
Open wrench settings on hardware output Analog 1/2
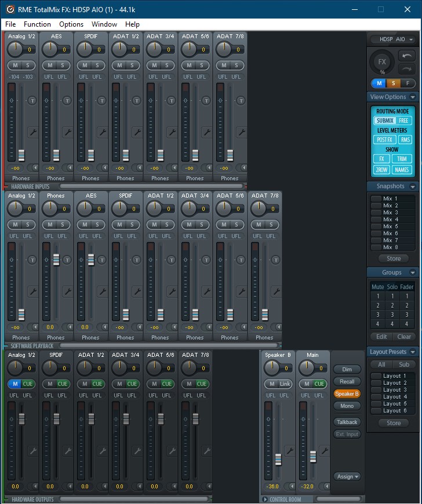32,451
